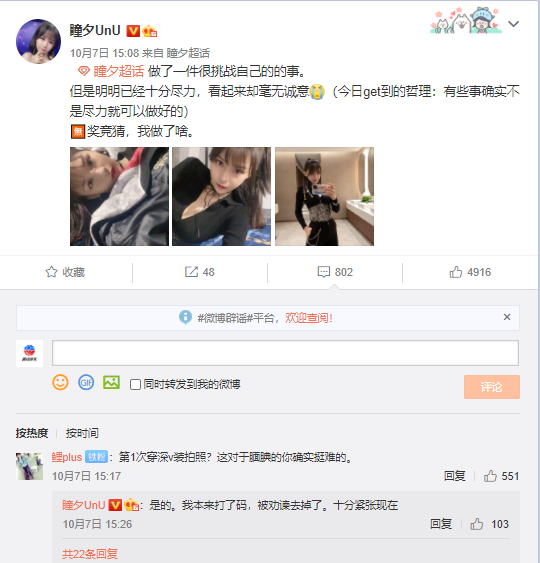Insert a GIF via the GIF icon
Image resolution: width=540 pixels, height=563 pixels.
[x=86, y=383]
